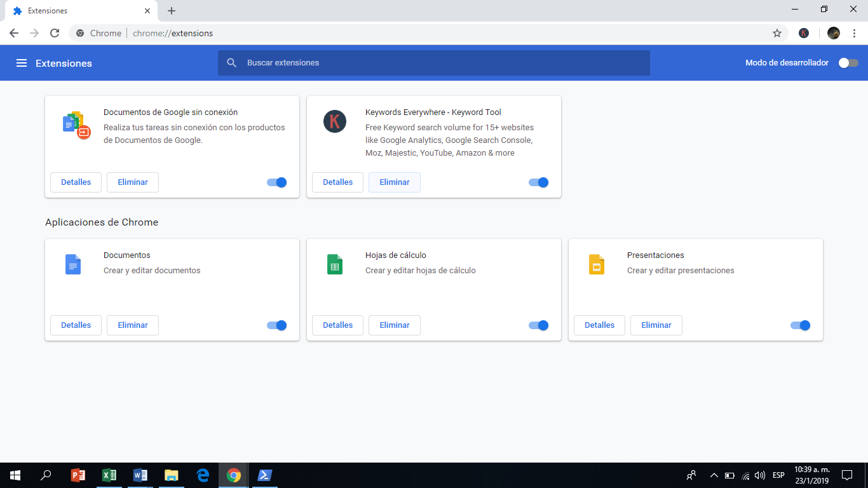Image resolution: width=868 pixels, height=488 pixels.
Task: Click the Hojas de cálculo app icon
Action: click(x=335, y=264)
